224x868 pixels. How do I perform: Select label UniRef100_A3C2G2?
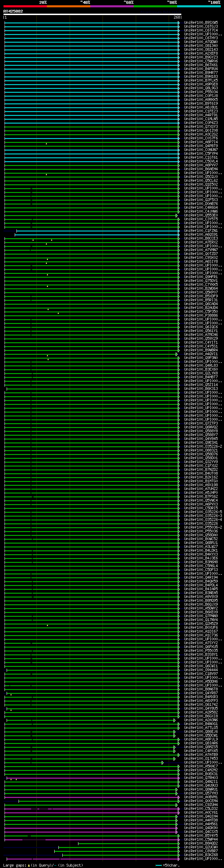point(201,135)
